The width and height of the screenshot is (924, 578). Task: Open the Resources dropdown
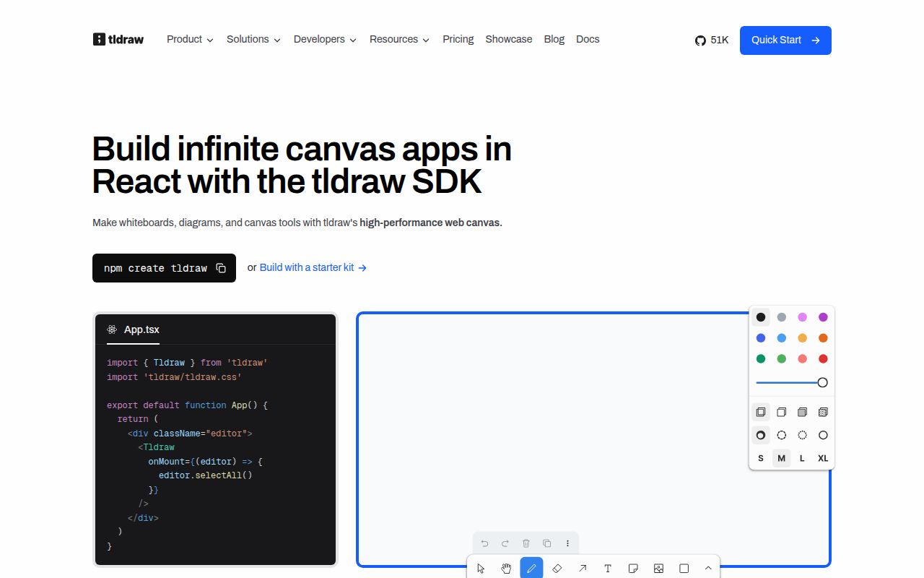tap(399, 39)
